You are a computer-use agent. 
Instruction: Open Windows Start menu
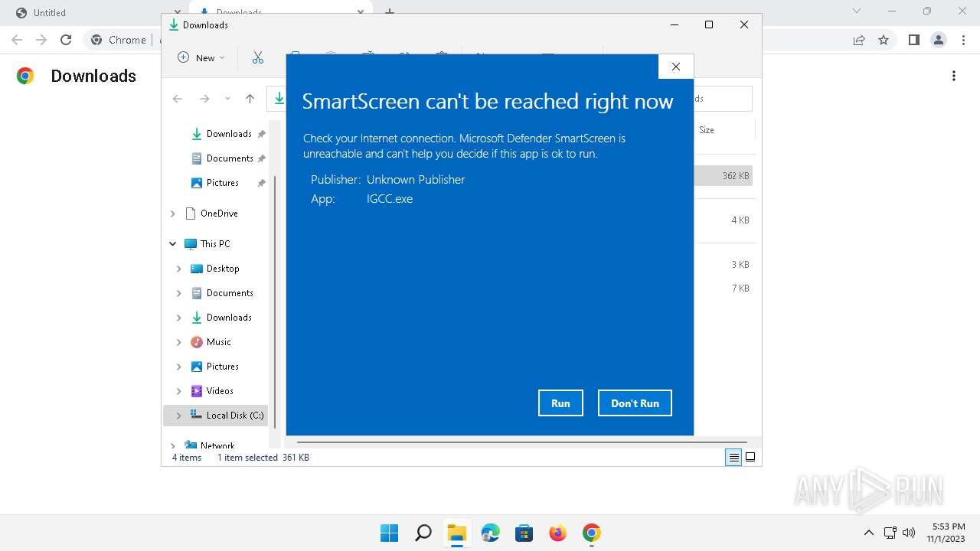(x=389, y=533)
